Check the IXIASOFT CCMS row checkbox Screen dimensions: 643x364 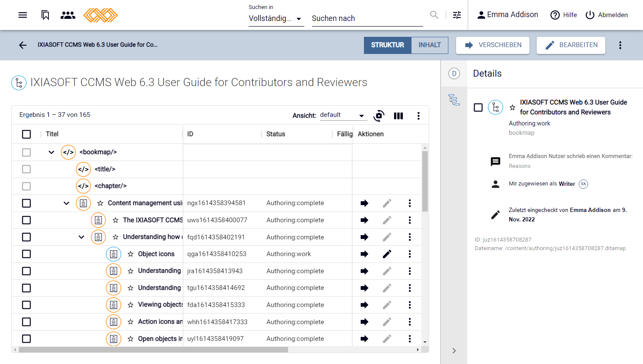27,220
